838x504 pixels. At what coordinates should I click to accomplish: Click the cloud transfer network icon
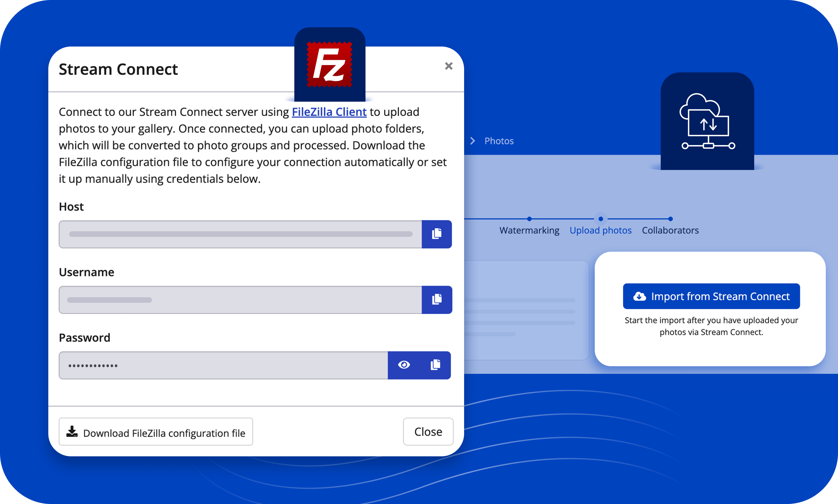coord(707,121)
